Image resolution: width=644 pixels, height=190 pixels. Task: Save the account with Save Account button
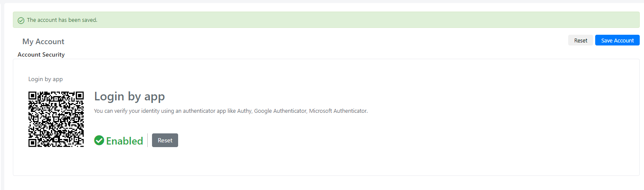[617, 40]
